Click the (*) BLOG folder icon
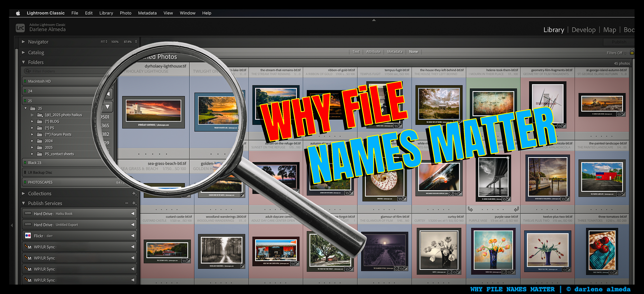This screenshot has height=294, width=644. [40, 121]
